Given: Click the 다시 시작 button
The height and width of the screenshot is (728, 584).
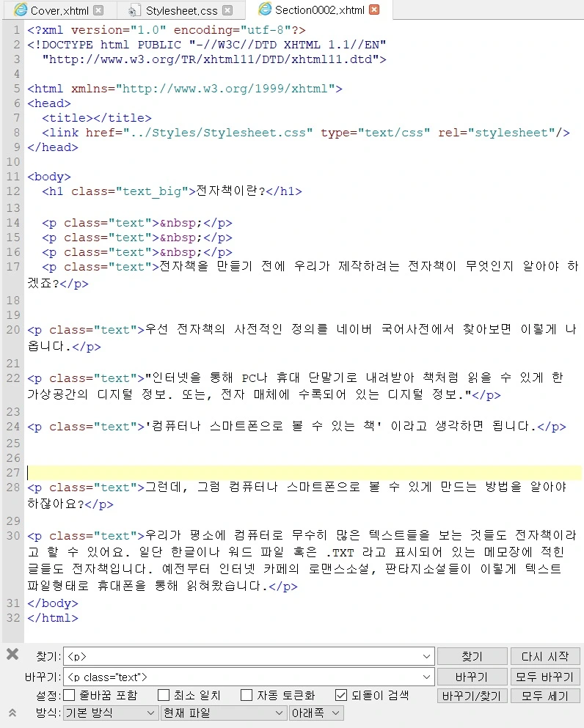Looking at the screenshot, I should (x=545, y=656).
